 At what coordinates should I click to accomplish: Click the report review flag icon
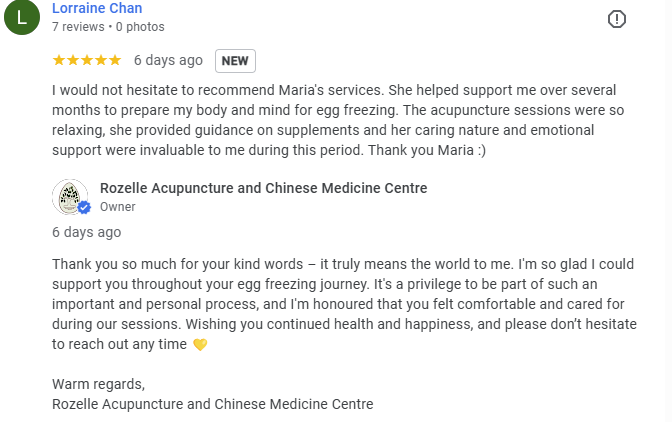coord(617,19)
